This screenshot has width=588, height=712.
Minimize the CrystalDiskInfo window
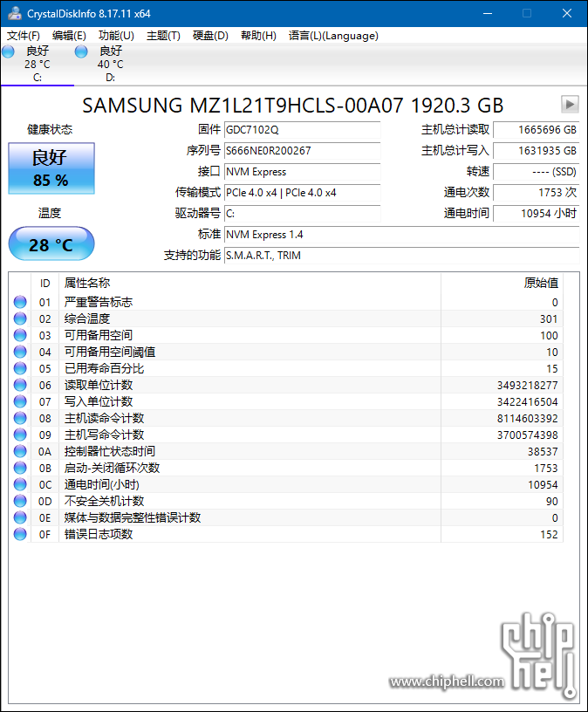pos(488,13)
